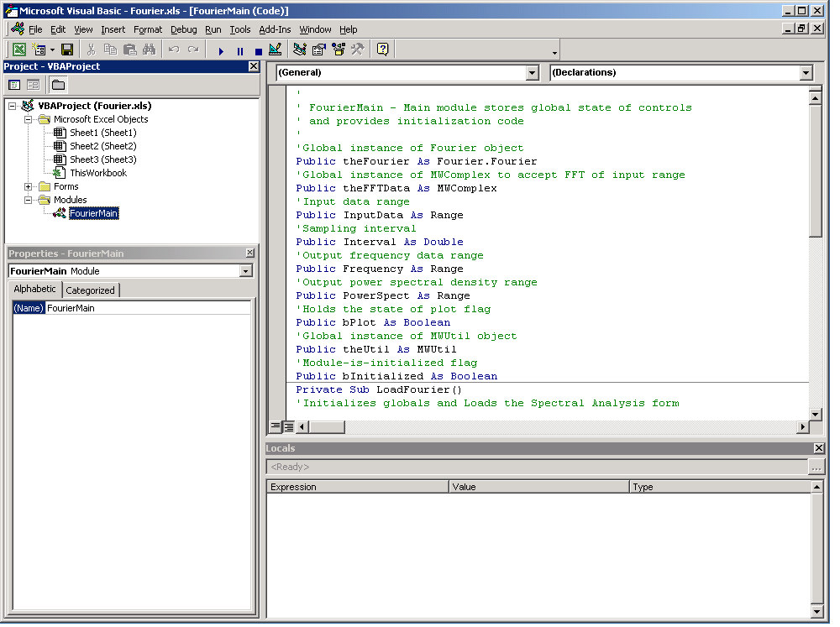Screen dimensions: 840x627
Task: Click the Type column header in Locals
Action: [720, 487]
